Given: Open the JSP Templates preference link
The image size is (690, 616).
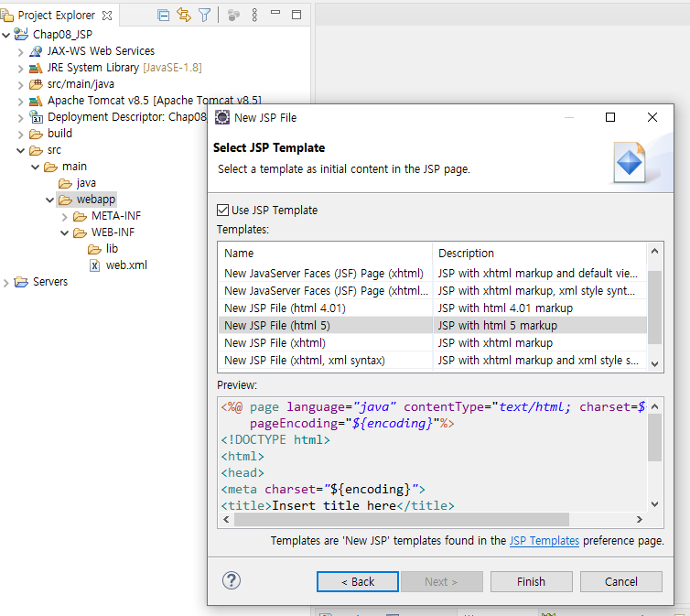Looking at the screenshot, I should (544, 540).
